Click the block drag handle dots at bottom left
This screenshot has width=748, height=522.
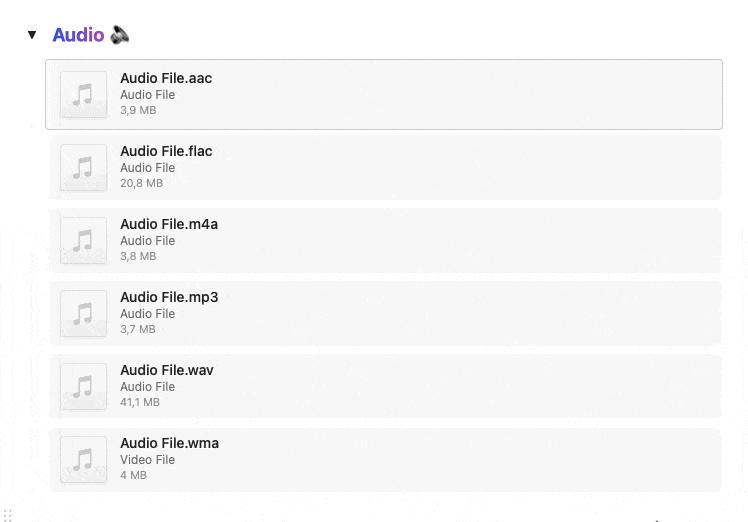click(x=7, y=516)
